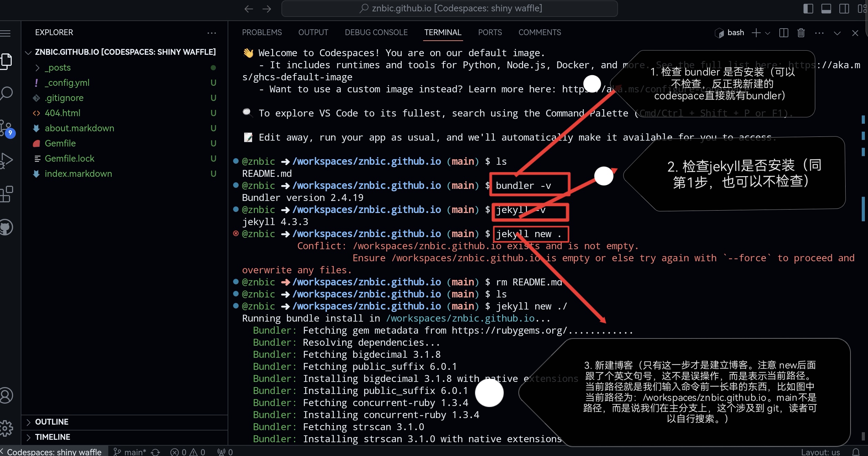Switch to the PROBLEMS tab
The height and width of the screenshot is (456, 868).
pos(262,32)
